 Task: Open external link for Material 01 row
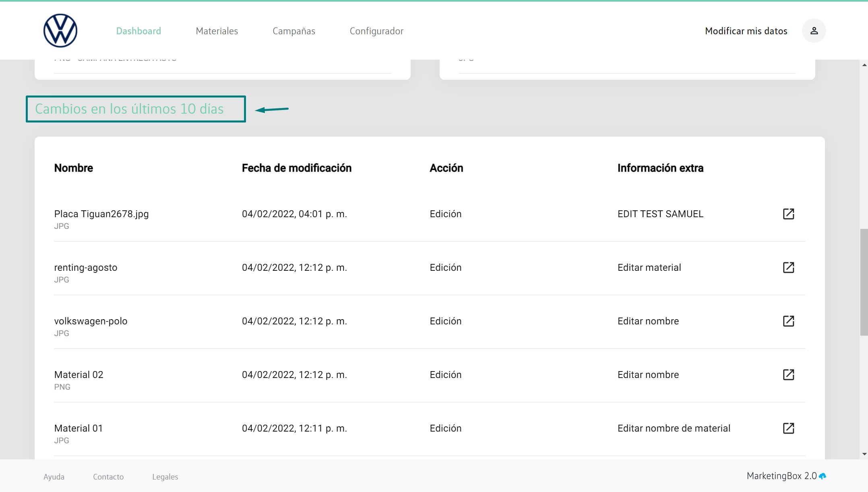pyautogui.click(x=788, y=428)
